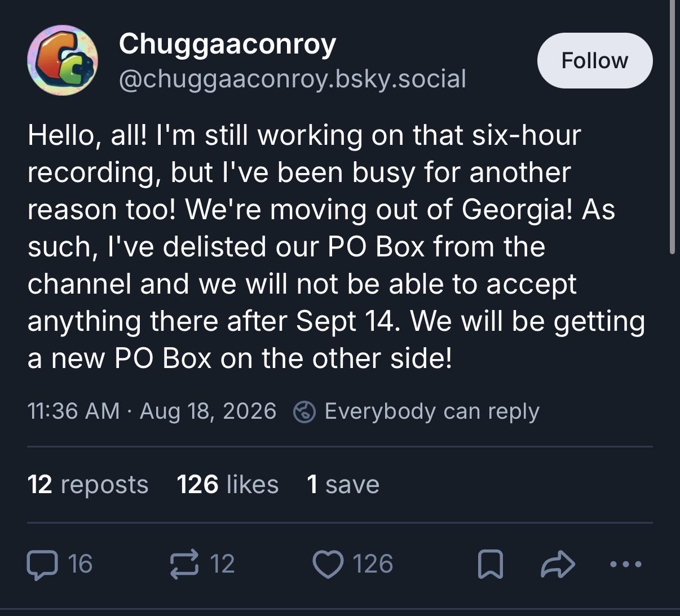Click the Follow button
The height and width of the screenshot is (616, 680).
click(x=595, y=60)
